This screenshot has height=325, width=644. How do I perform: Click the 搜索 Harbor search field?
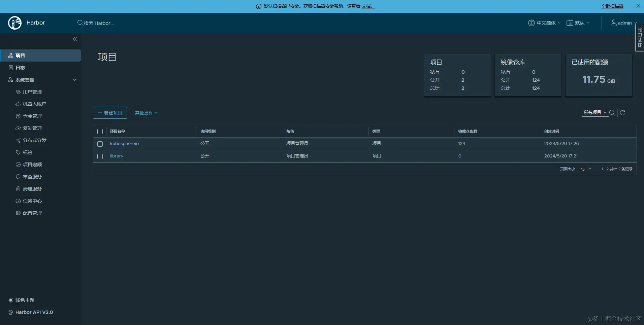pyautogui.click(x=99, y=23)
